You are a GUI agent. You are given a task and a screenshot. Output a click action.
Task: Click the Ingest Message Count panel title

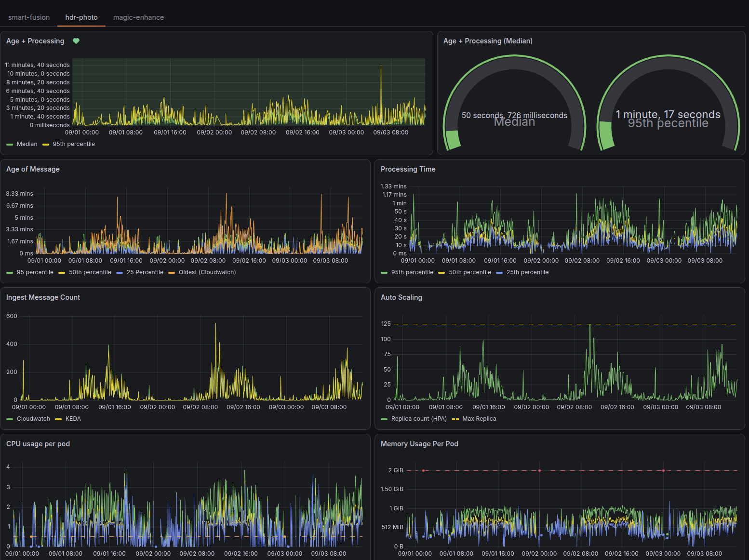point(43,297)
